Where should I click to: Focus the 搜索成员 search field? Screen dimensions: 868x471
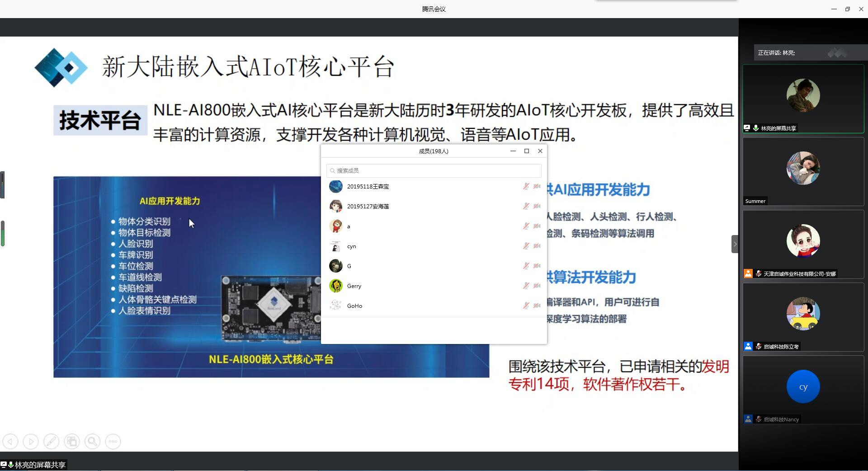[x=434, y=170]
